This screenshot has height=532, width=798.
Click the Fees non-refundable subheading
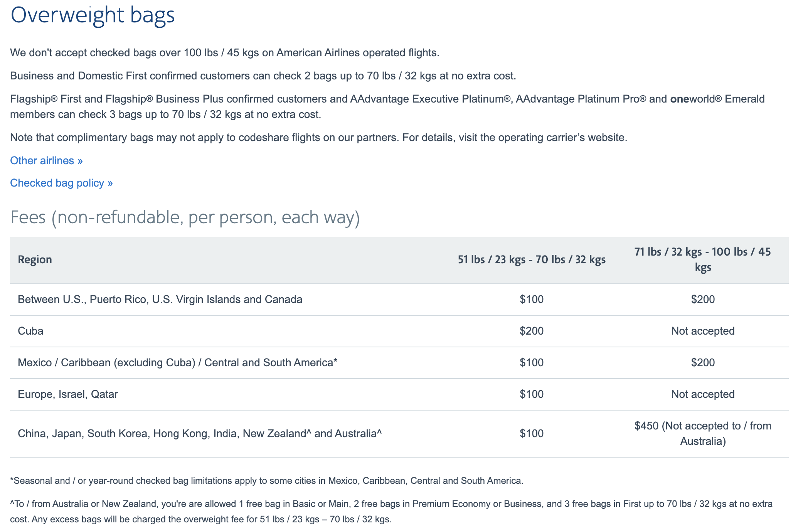[185, 217]
